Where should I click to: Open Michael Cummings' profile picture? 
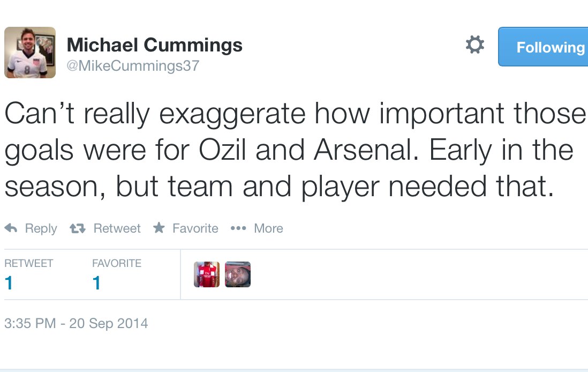[30, 53]
